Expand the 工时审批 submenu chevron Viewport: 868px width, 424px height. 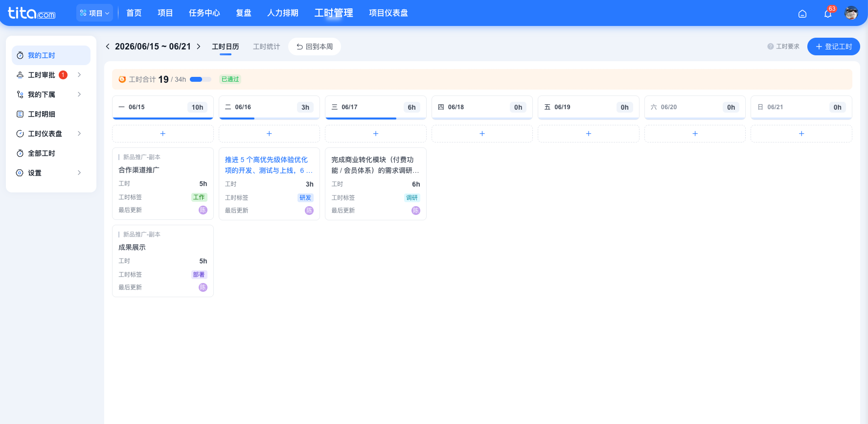pyautogui.click(x=79, y=75)
